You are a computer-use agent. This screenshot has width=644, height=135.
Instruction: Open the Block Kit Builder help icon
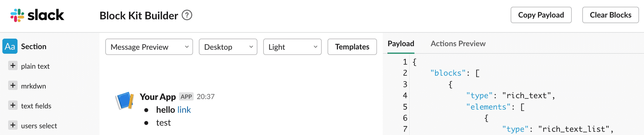(187, 15)
